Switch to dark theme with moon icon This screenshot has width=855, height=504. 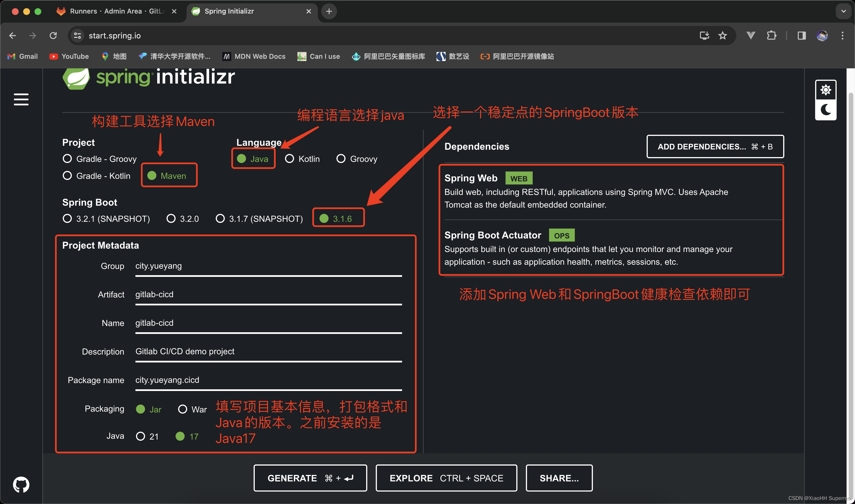pyautogui.click(x=826, y=110)
